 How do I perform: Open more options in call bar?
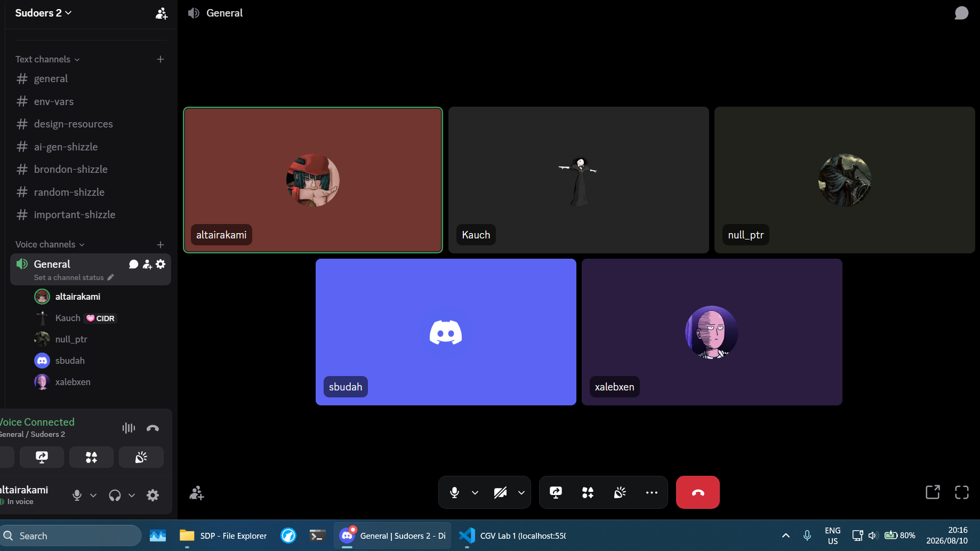[652, 492]
